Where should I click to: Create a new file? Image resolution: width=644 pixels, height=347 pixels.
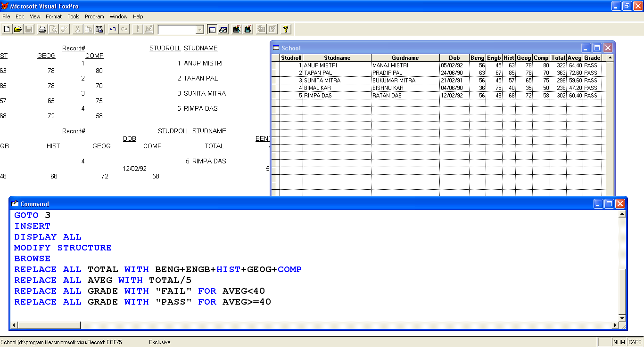click(x=7, y=29)
